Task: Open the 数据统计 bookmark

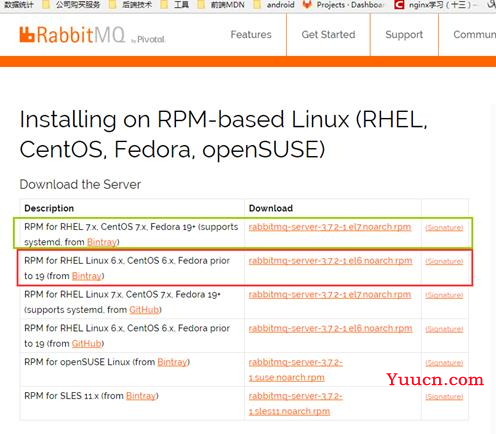Action: (x=19, y=5)
